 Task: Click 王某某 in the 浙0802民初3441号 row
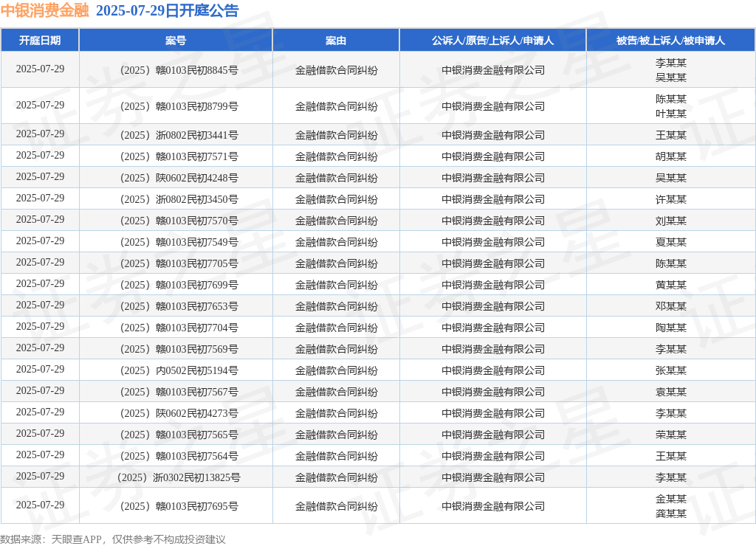pyautogui.click(x=670, y=135)
